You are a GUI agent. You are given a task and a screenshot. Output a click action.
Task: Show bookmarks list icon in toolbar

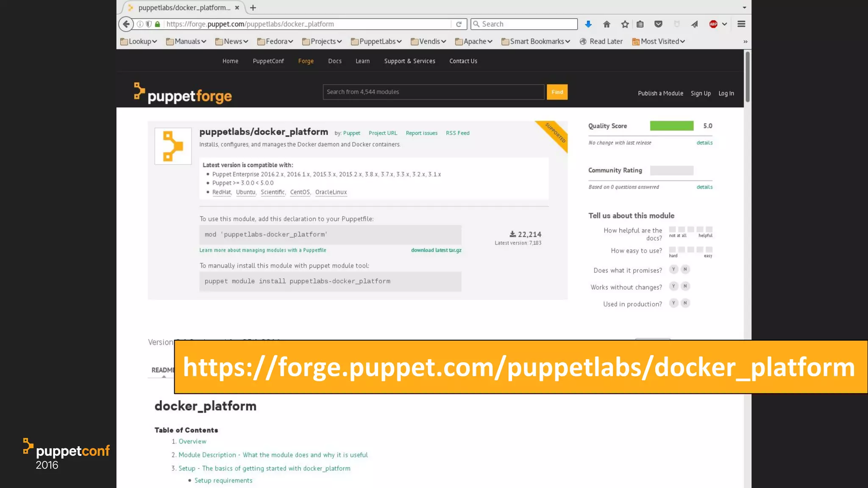click(x=640, y=24)
